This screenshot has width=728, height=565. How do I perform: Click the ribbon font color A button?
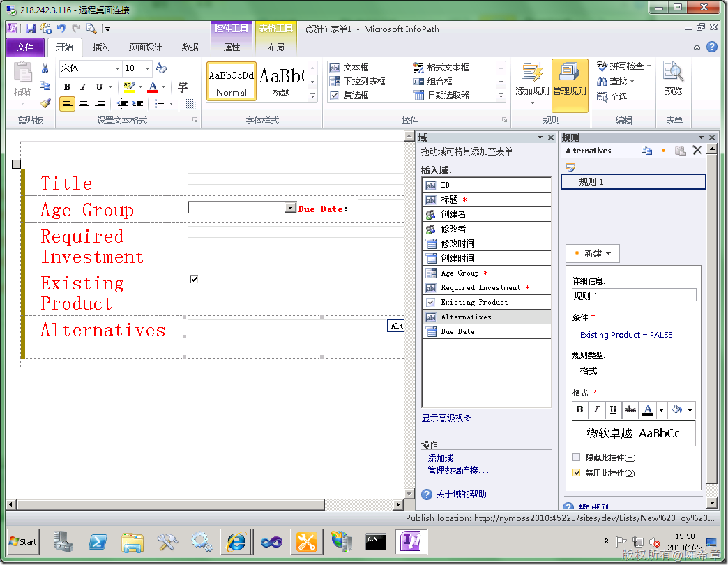[x=153, y=86]
